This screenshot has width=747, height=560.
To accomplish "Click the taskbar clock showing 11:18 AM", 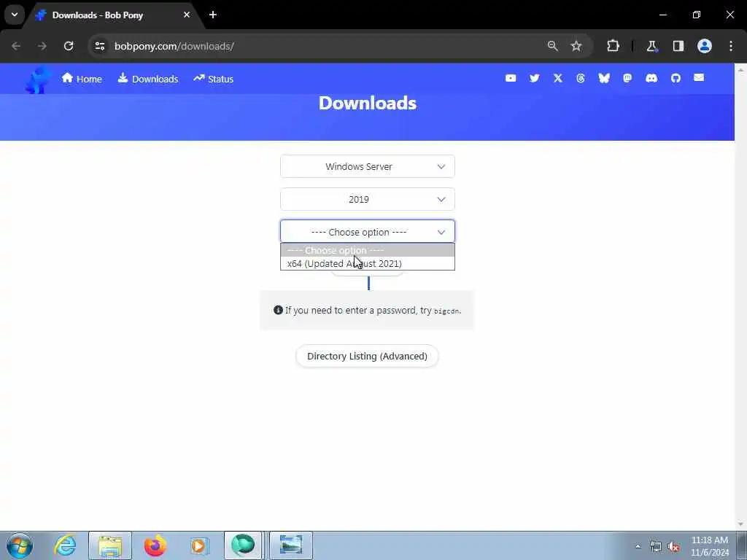I will pos(710,546).
